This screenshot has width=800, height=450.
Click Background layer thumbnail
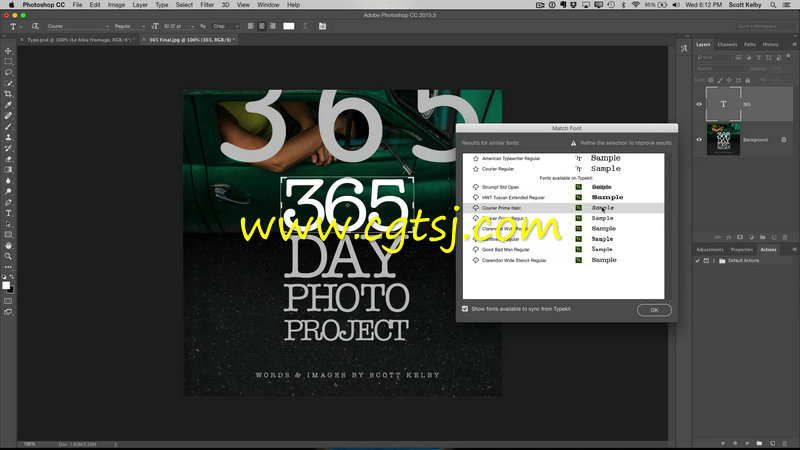(x=723, y=139)
